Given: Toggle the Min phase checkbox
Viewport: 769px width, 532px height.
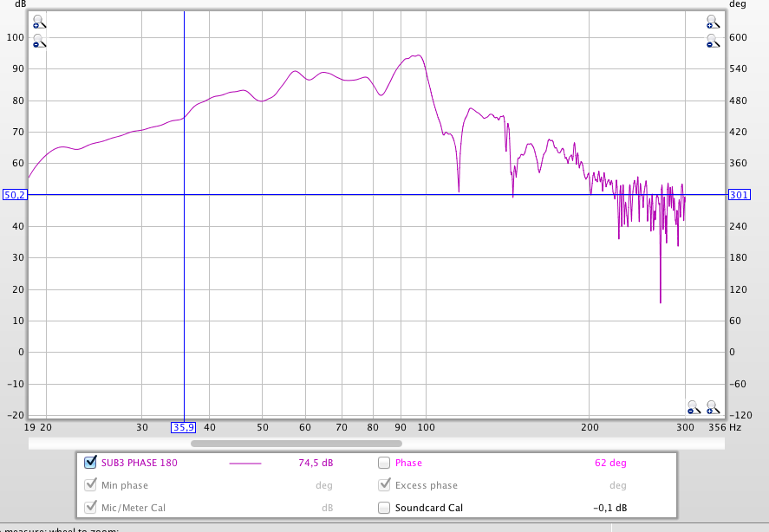Looking at the screenshot, I should [90, 485].
